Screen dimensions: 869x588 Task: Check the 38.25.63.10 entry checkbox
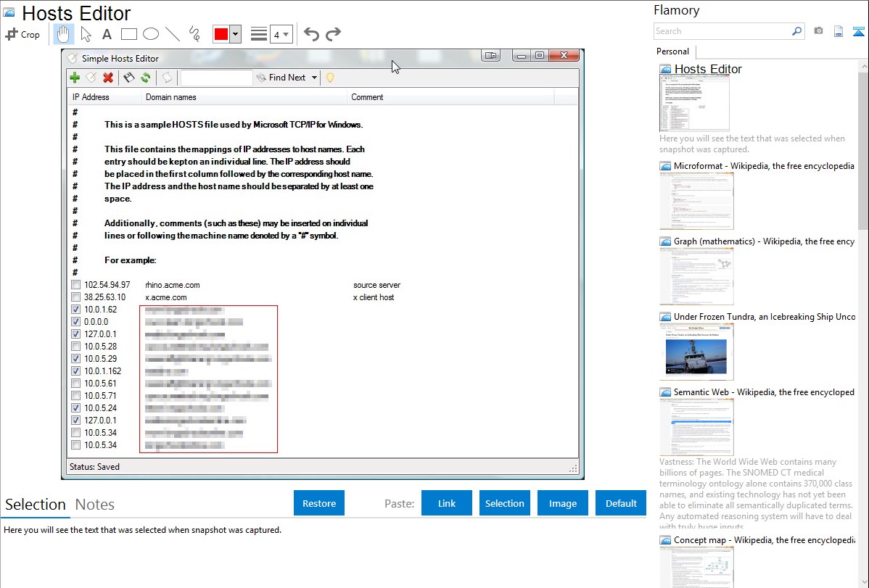point(76,297)
